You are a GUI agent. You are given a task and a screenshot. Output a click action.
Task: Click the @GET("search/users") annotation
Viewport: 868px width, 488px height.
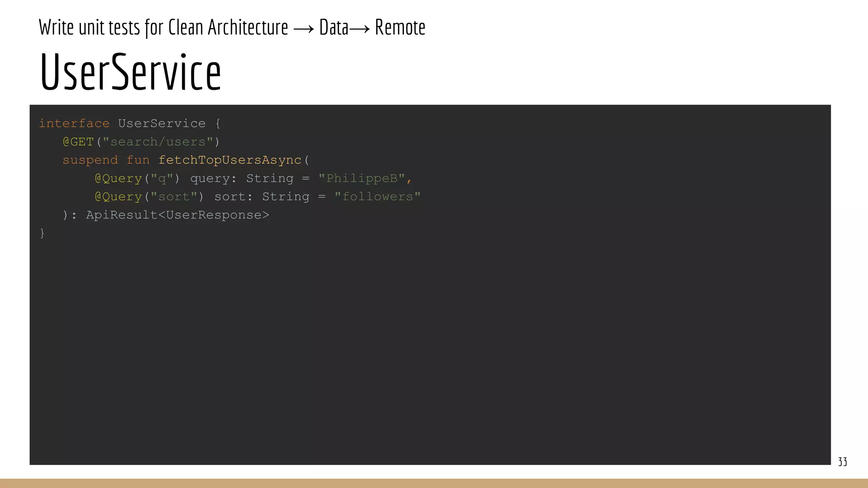tap(141, 141)
